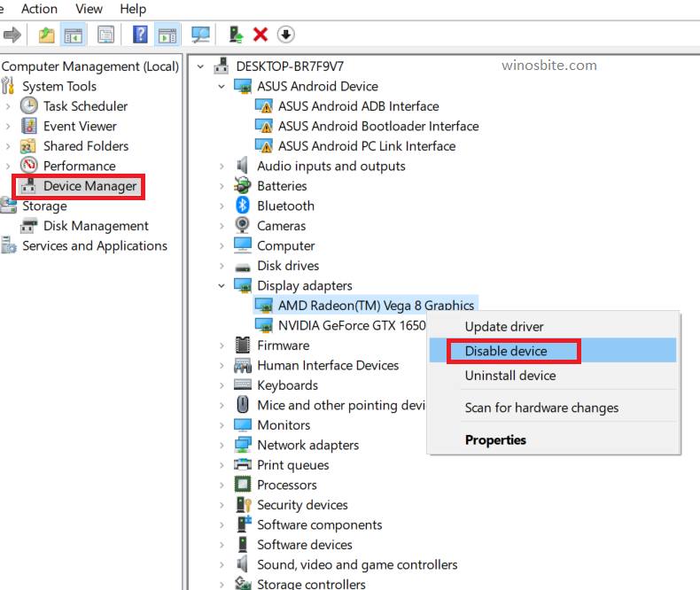The image size is (700, 590).
Task: Click the properties sheet toolbar icon
Action: (106, 35)
